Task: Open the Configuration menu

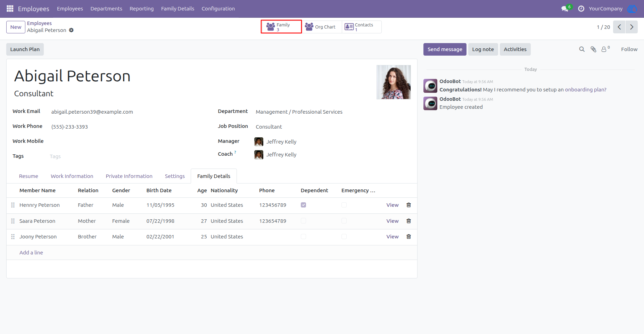Action: (218, 9)
